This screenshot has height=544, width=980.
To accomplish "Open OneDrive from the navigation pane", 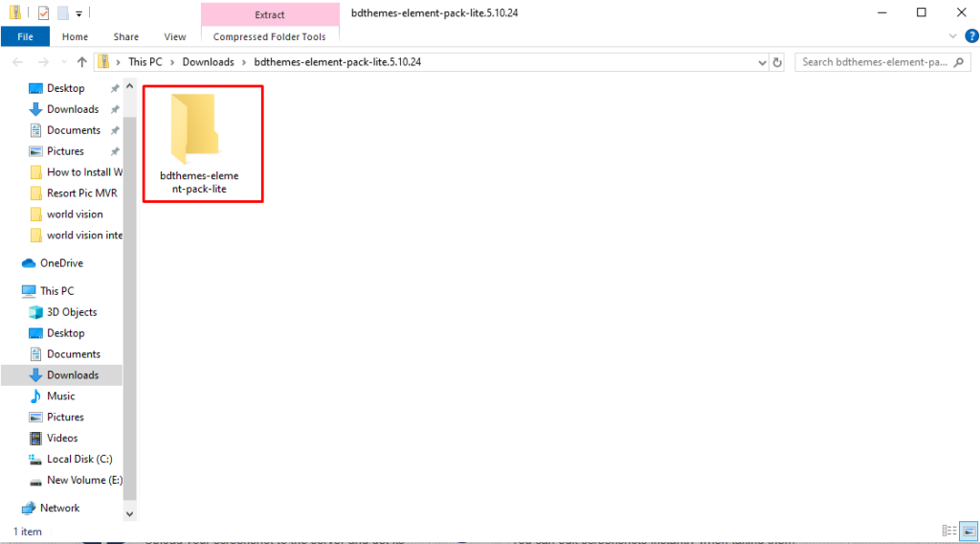I will pyautogui.click(x=61, y=263).
